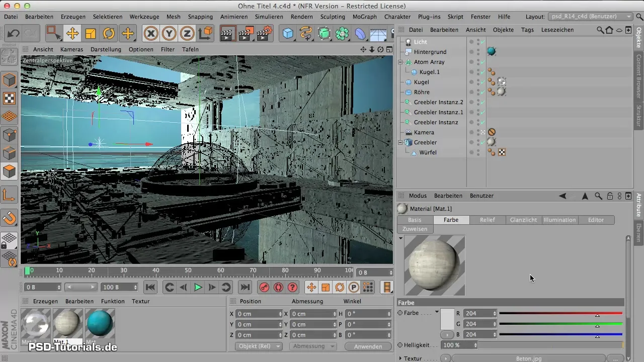Viewport: 644px width, 362px height.
Task: Toggle Z axis lock
Action: (188, 34)
